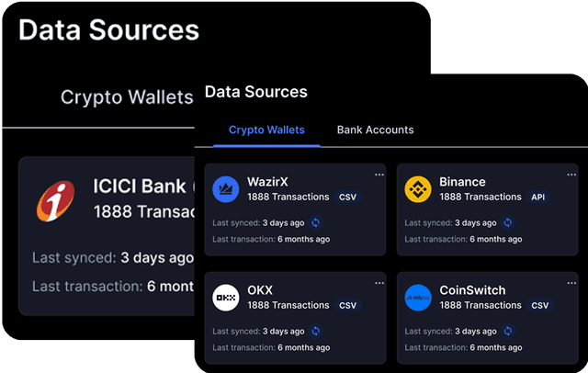The height and width of the screenshot is (373, 588).
Task: Open the Binance card three-dot menu
Action: 571,175
